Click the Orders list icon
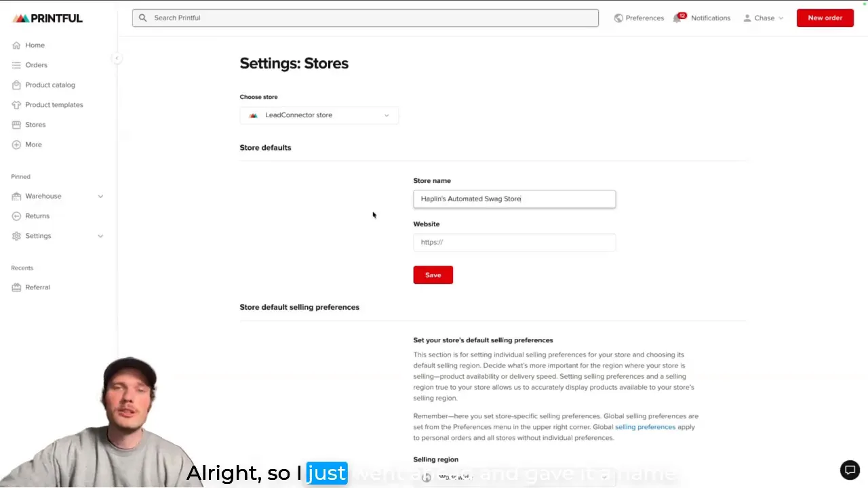Screen dimensions: 868x488 click(16, 65)
